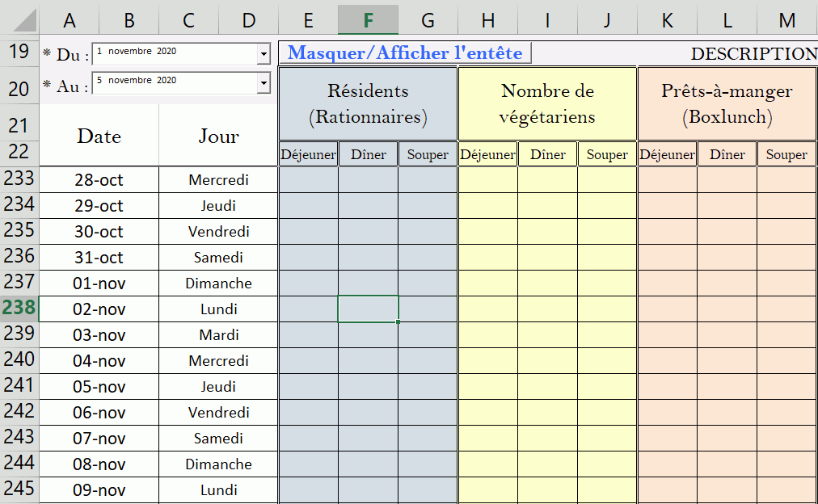The width and height of the screenshot is (818, 504).
Task: Click the 'Masquer/Afficher l'entête' button
Action: click(405, 53)
